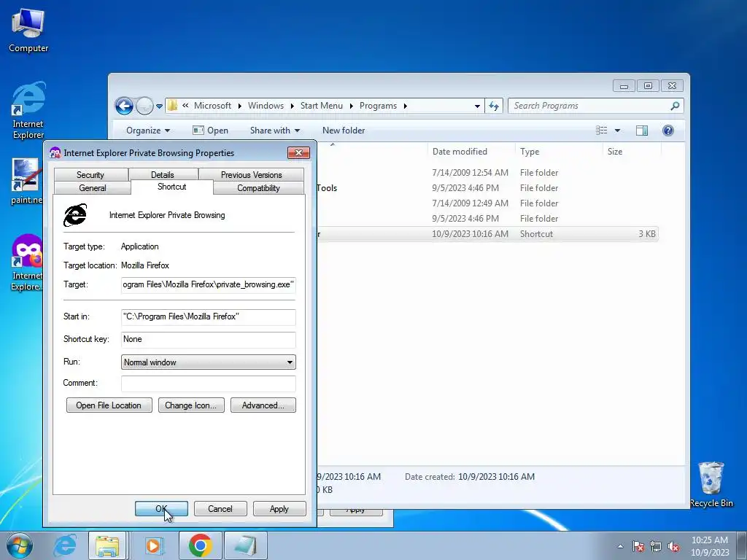
Task: Switch to the Security tab
Action: [90, 175]
